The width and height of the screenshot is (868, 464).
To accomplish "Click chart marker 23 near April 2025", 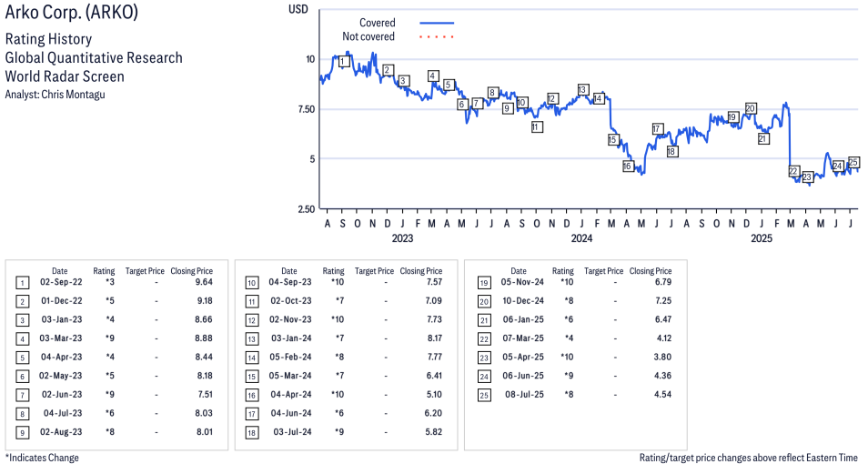I will (807, 177).
